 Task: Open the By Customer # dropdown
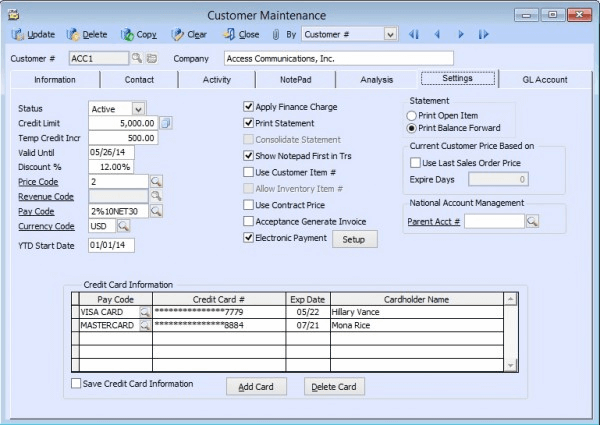pyautogui.click(x=390, y=35)
